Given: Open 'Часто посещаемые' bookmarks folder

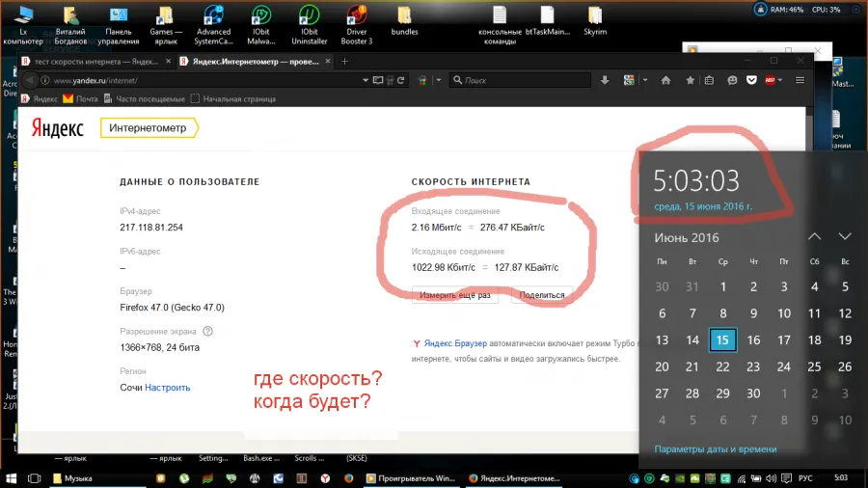Looking at the screenshot, I should pos(144,99).
